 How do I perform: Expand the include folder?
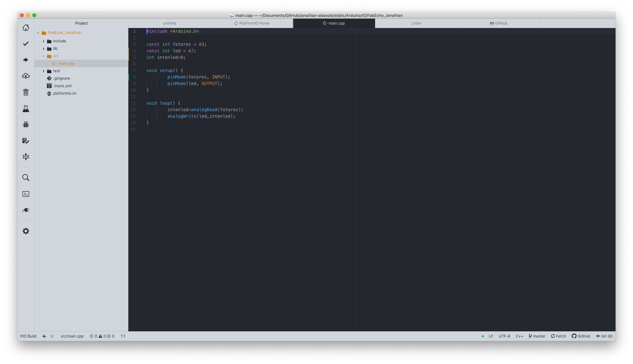44,41
